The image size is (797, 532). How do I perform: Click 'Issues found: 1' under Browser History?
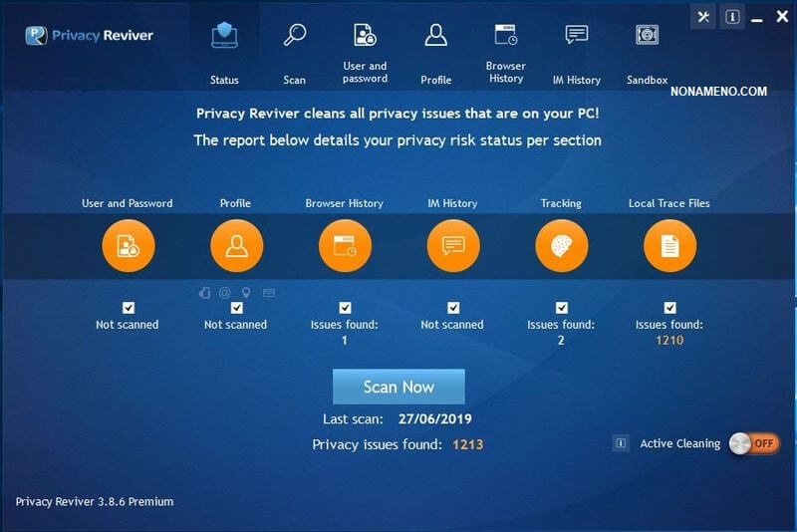click(345, 333)
